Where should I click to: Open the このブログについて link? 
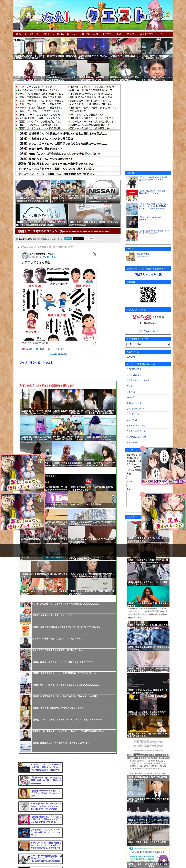[x=148, y=331]
